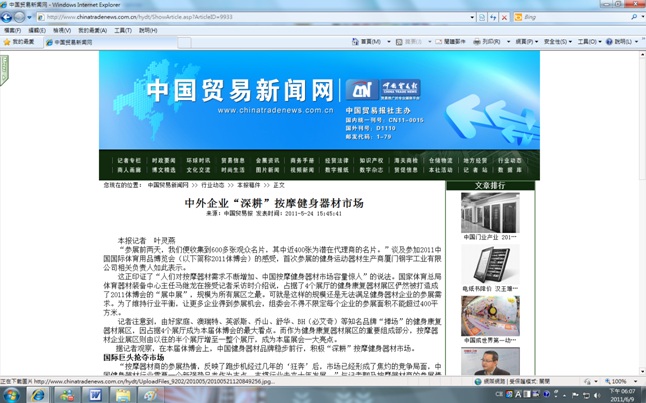
Task: Open the 视频新闻 navigation link
Action: [x=302, y=170]
